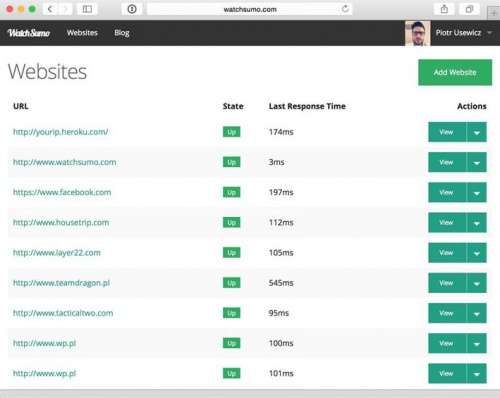Expand actions dropdown for wp.pl 100ms row
500x398 pixels.
click(477, 343)
